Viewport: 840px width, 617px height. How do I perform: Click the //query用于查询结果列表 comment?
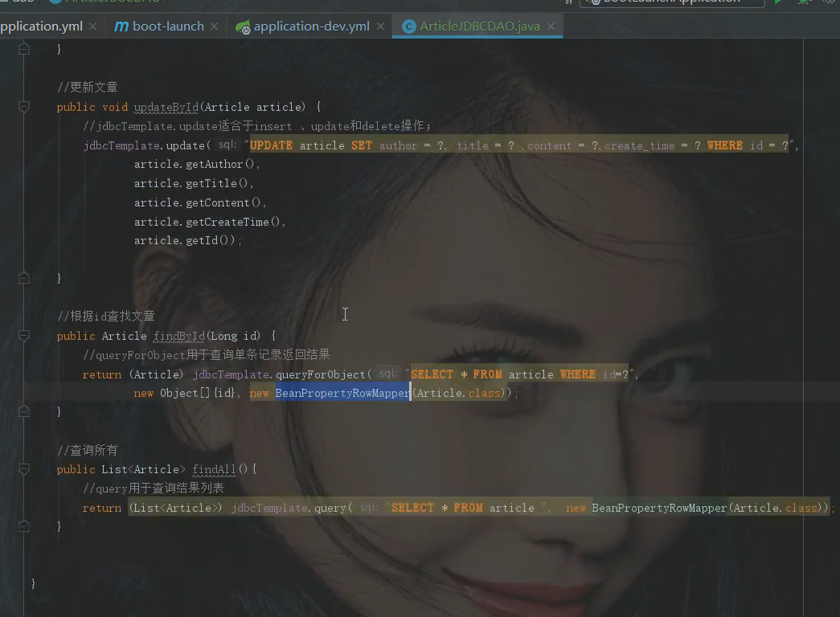154,488
